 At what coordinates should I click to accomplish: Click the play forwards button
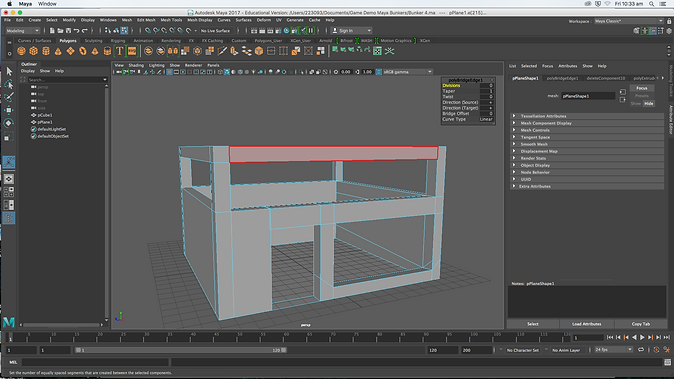click(642, 338)
